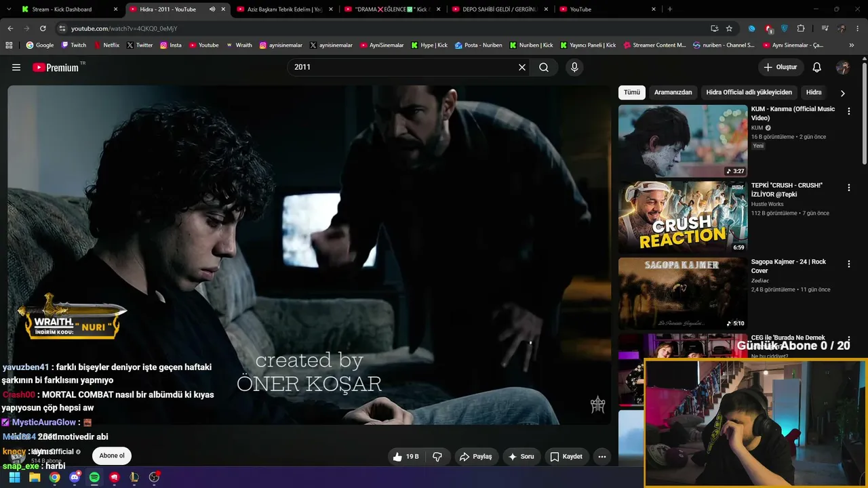868x488 pixels.
Task: Bookmark this page with the star icon
Action: 729,28
